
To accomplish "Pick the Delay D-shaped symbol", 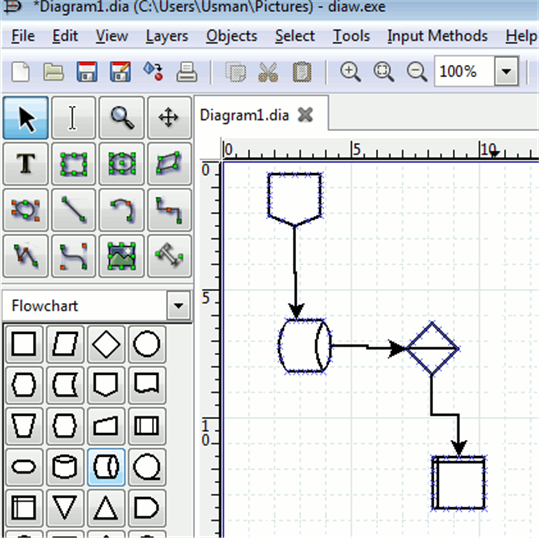I will coord(147,508).
